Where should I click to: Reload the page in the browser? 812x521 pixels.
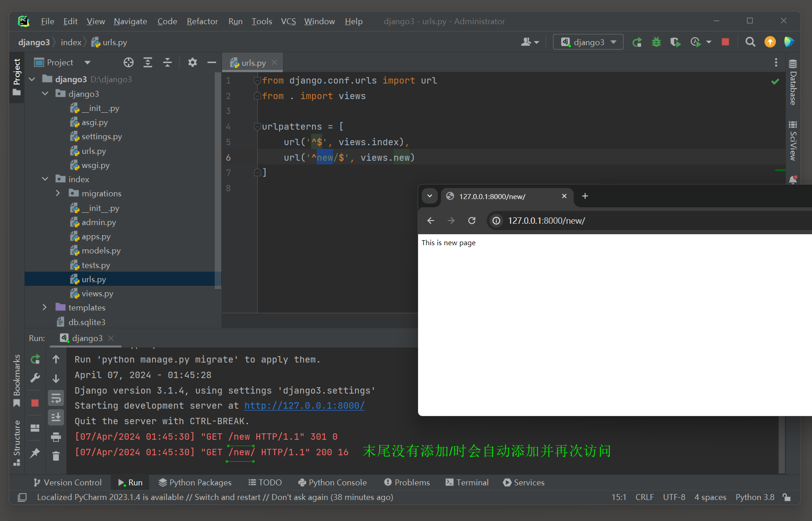tap(472, 221)
